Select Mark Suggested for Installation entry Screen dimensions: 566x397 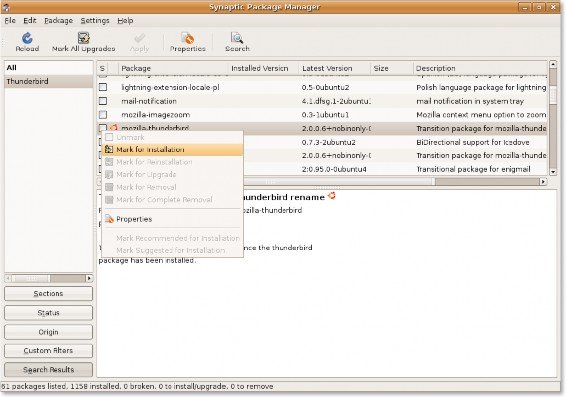point(172,250)
